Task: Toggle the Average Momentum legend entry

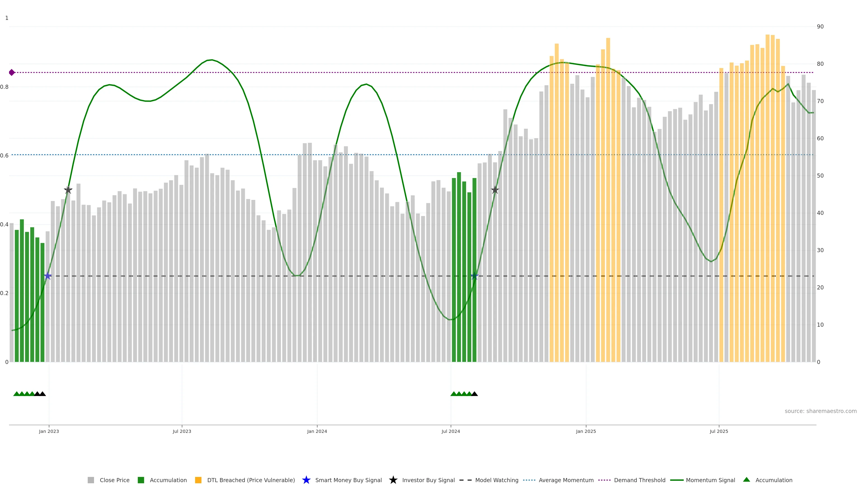Action: [566, 480]
